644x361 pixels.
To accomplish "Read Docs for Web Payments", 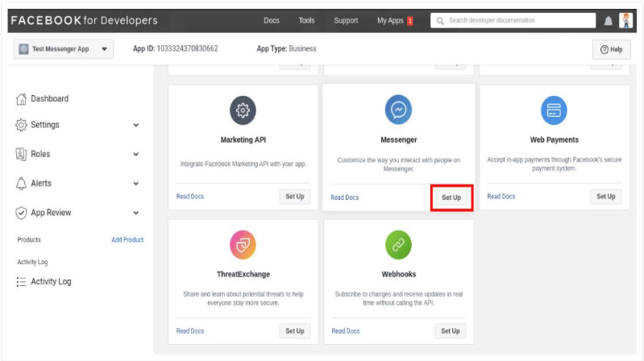I will [x=501, y=197].
